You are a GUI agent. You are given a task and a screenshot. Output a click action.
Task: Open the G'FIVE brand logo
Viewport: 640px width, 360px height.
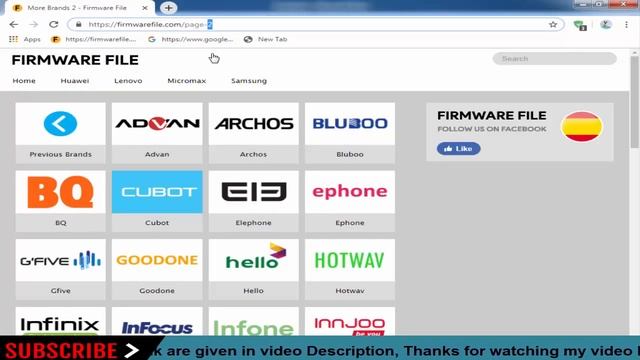coord(60,260)
